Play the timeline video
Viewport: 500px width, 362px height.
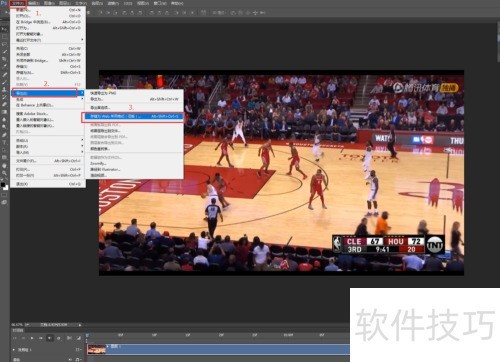coord(32,338)
